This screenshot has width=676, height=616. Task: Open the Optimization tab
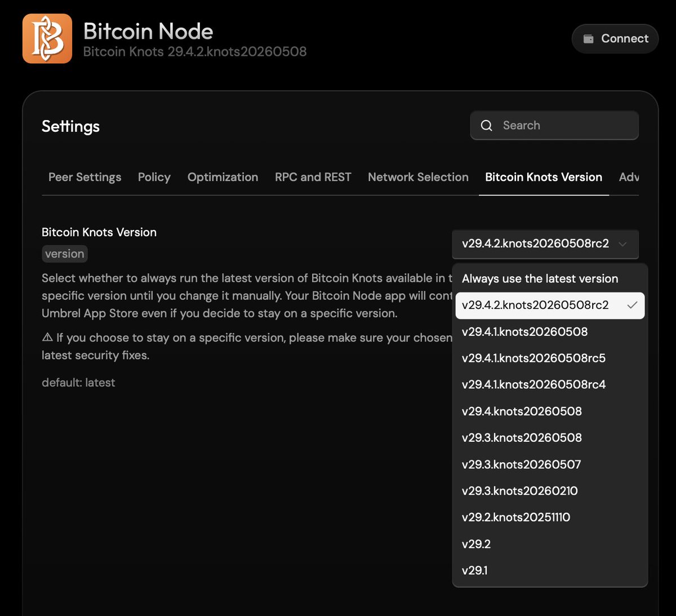pyautogui.click(x=223, y=177)
